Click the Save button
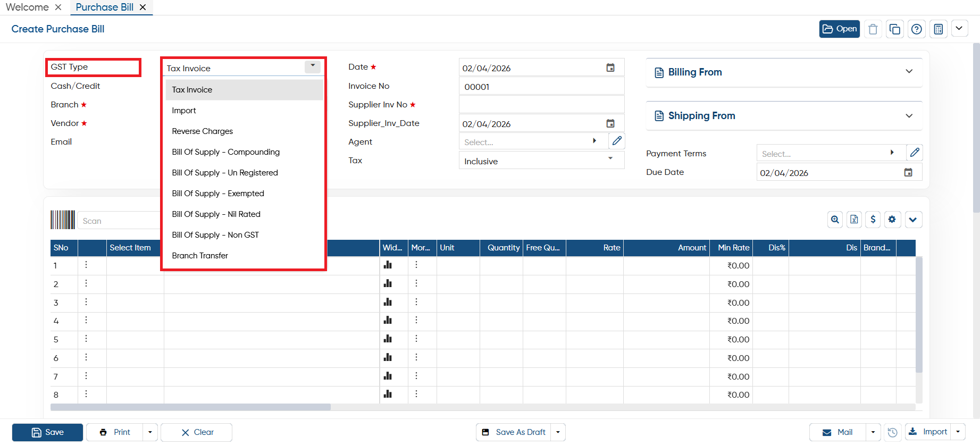Viewport: 980px width, 445px height. 47,432
